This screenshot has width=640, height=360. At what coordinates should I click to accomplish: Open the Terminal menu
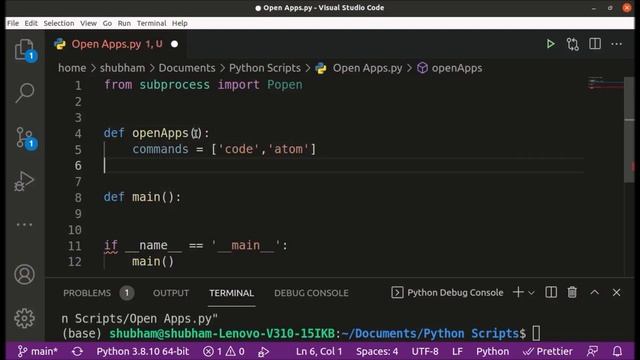click(151, 23)
